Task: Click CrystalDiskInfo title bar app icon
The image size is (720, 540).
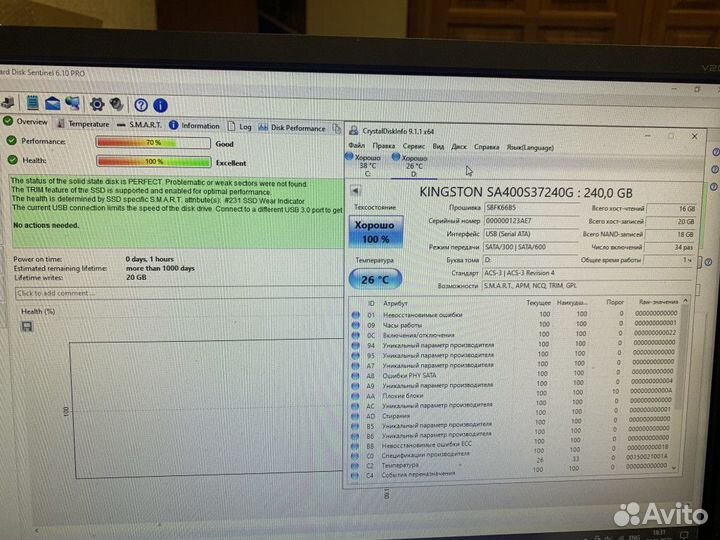Action: pos(354,131)
